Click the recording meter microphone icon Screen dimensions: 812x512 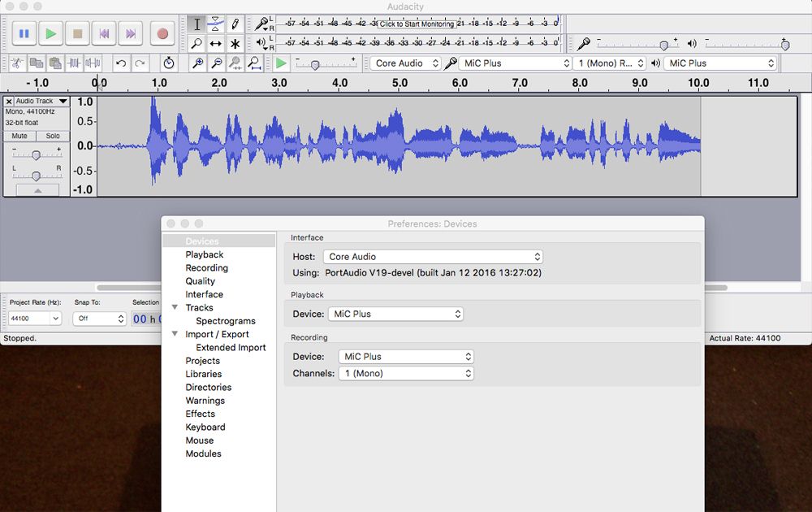click(261, 24)
